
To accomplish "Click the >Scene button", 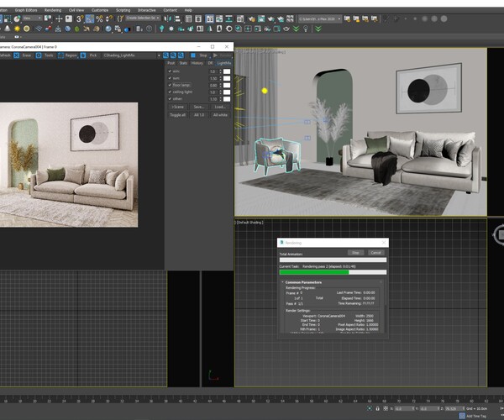I will click(x=178, y=107).
